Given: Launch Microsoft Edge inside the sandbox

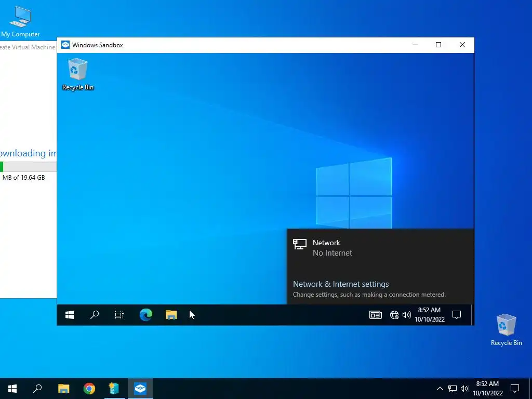Looking at the screenshot, I should click(146, 315).
